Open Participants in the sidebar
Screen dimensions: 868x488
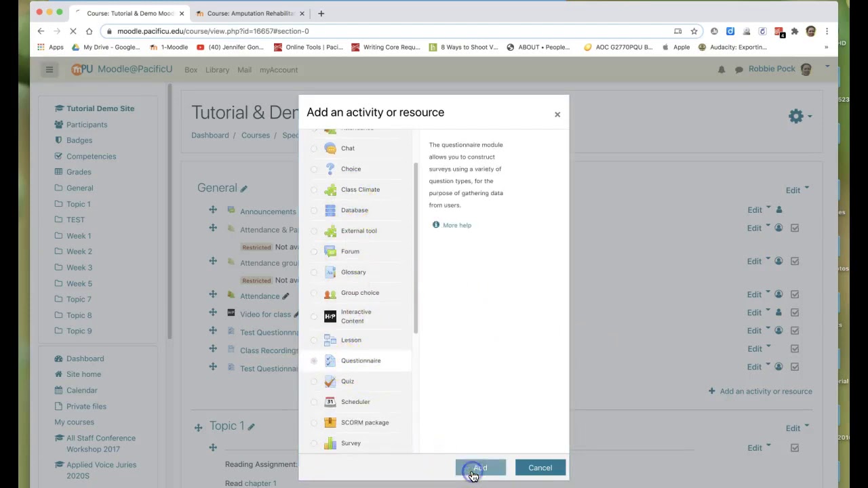click(87, 125)
